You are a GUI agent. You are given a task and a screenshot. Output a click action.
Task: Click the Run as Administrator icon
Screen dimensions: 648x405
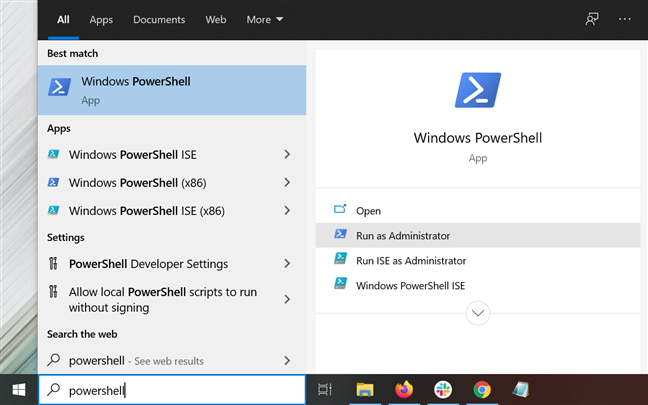341,234
